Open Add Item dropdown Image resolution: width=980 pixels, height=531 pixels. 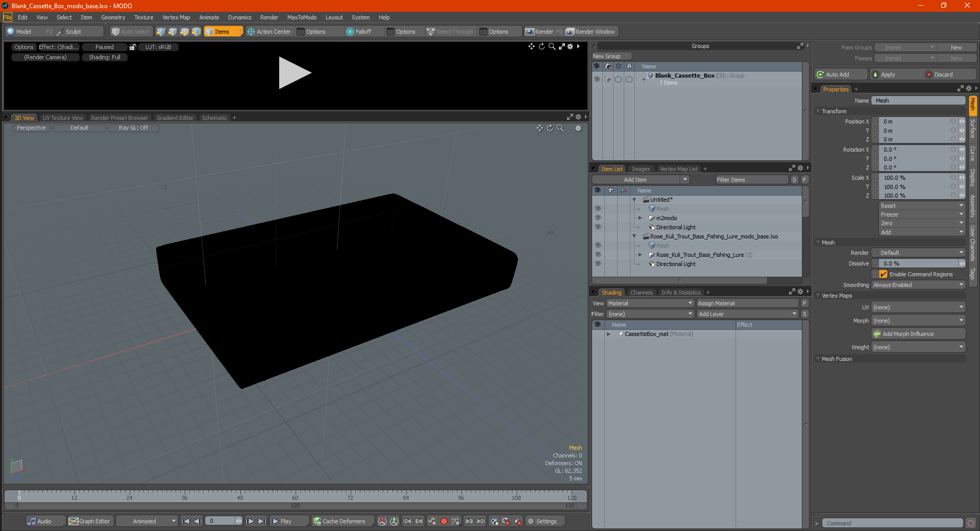[x=641, y=180]
